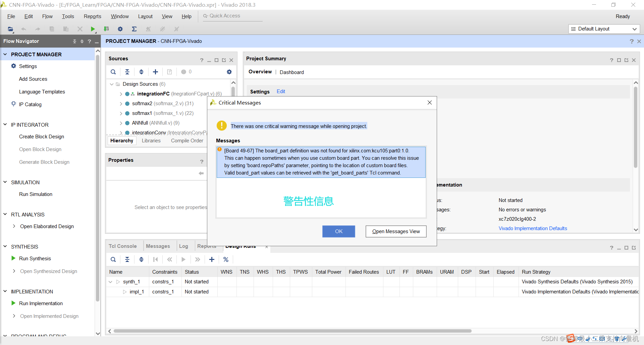This screenshot has width=644, height=345.
Task: Select the ANNfull source row
Action: click(156, 123)
